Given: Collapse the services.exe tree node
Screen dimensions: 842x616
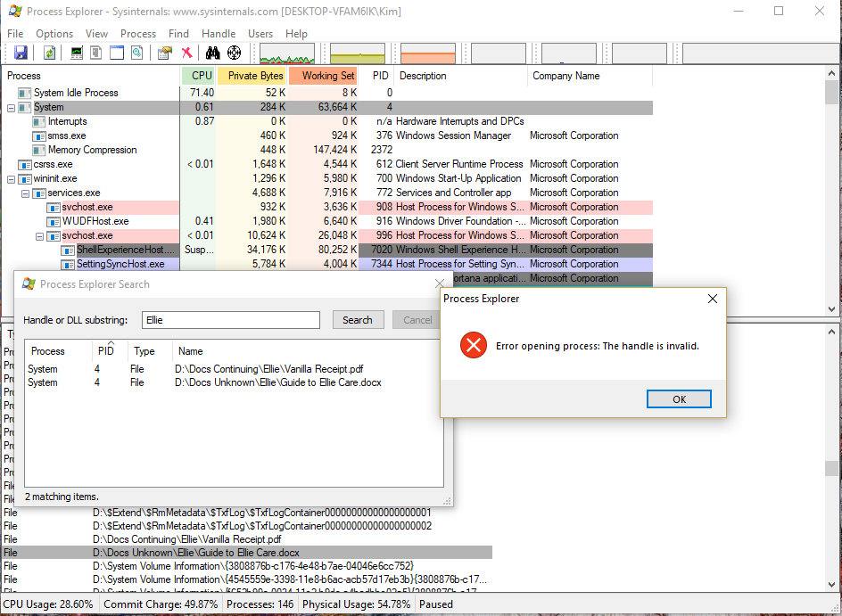Looking at the screenshot, I should [x=25, y=193].
